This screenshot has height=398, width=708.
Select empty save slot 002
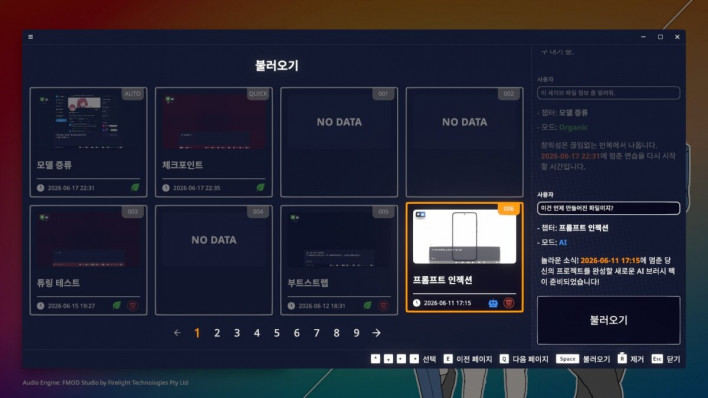465,142
